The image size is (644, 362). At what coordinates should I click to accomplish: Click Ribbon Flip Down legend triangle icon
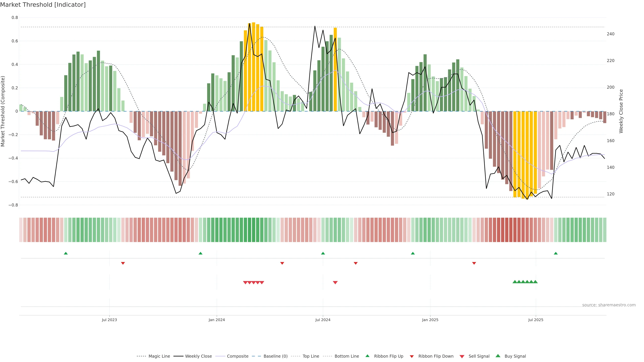(412, 356)
